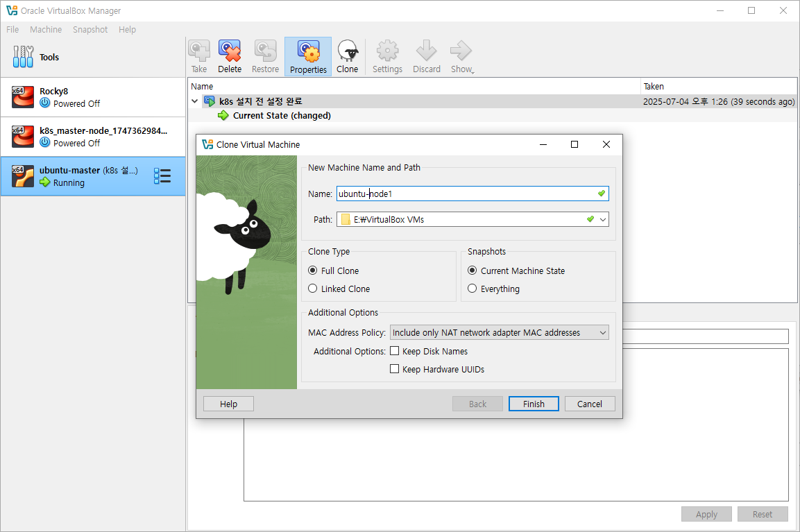Select the Tools entry icon
Image resolution: width=800 pixels, height=532 pixels.
pos(23,57)
